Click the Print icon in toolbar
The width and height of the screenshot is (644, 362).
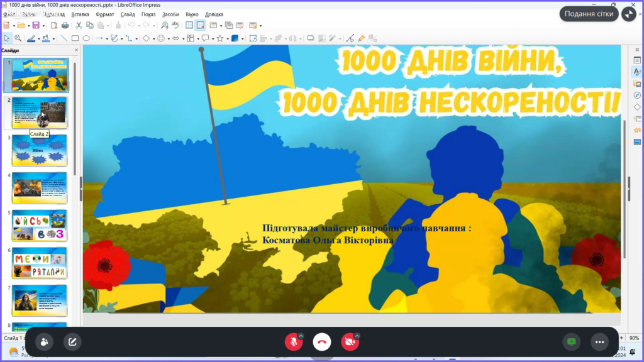(x=65, y=25)
